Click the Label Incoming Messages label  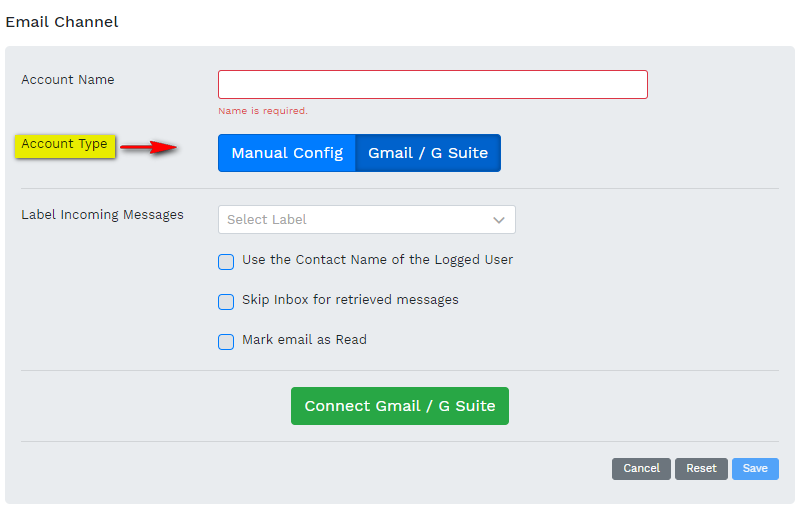point(102,215)
